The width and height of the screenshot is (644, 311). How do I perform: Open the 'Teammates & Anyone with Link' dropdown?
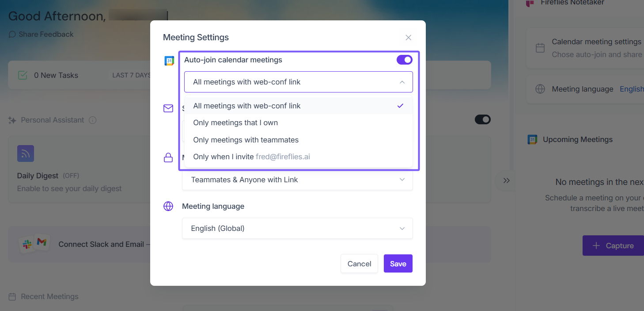pyautogui.click(x=297, y=180)
